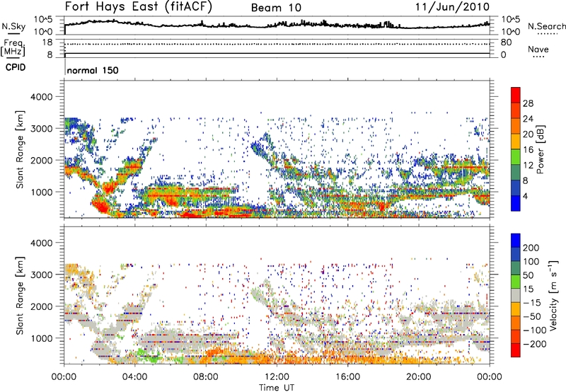Click the '16:00' time axis label
The image size is (566, 392).
click(347, 377)
